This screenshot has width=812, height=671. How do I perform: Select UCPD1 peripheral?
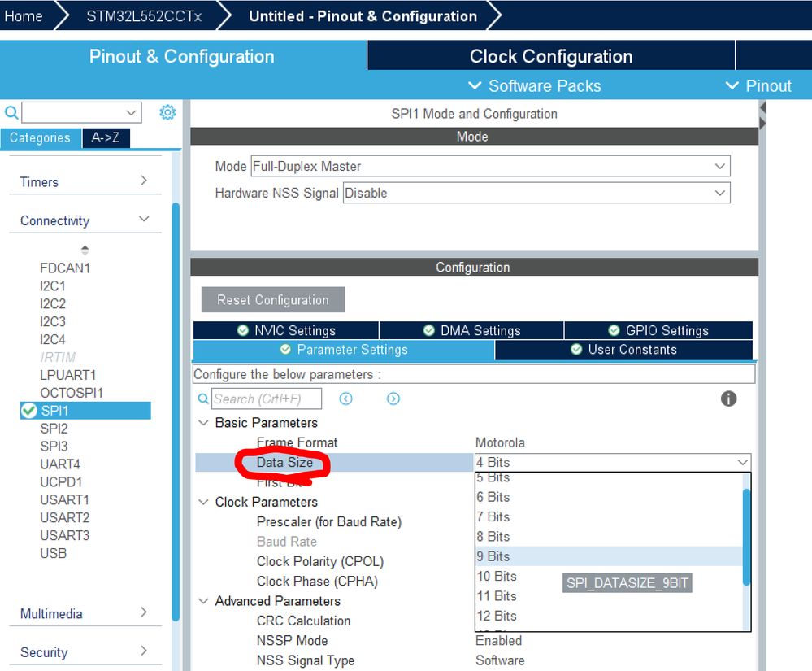(x=61, y=481)
